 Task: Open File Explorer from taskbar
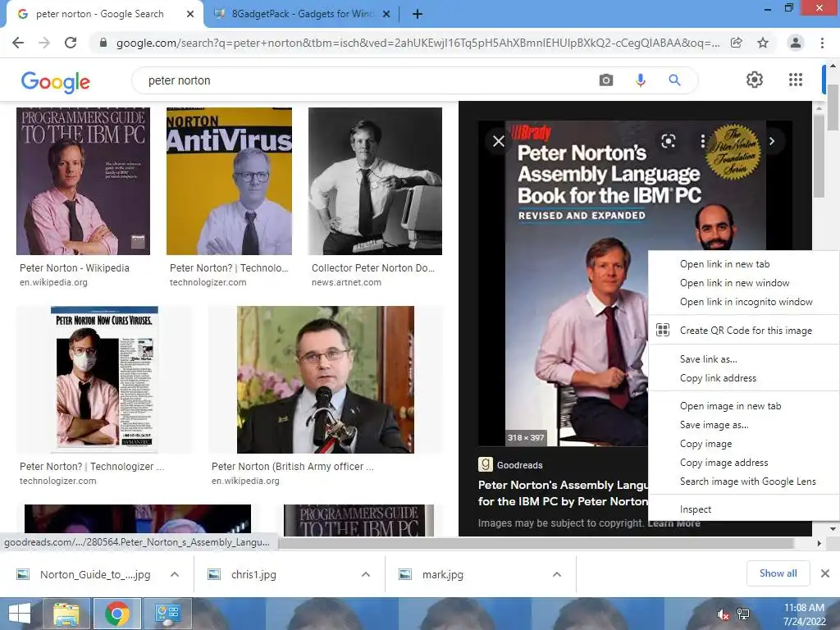66,614
